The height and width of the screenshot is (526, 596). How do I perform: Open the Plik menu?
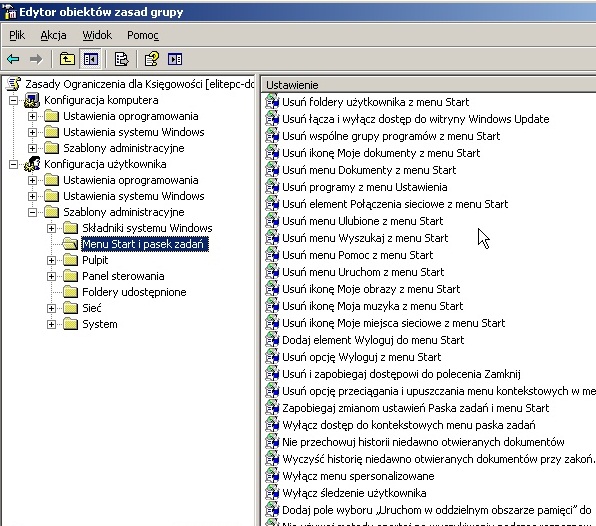(17, 35)
